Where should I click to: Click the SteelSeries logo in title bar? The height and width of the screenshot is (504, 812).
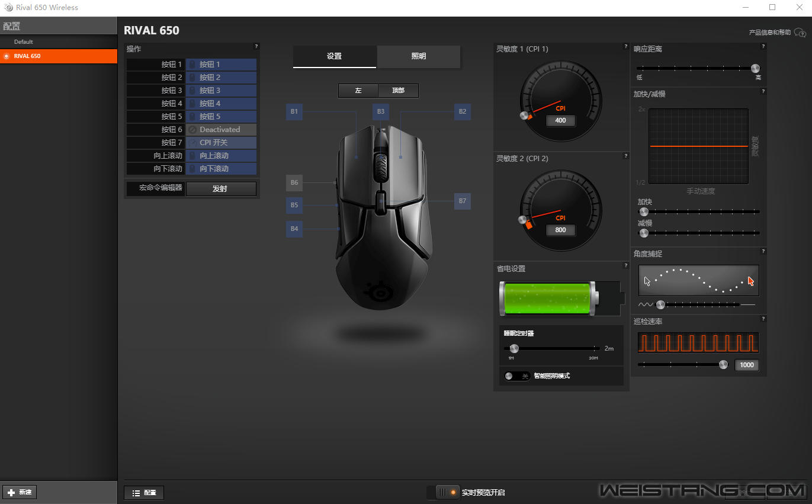click(8, 7)
